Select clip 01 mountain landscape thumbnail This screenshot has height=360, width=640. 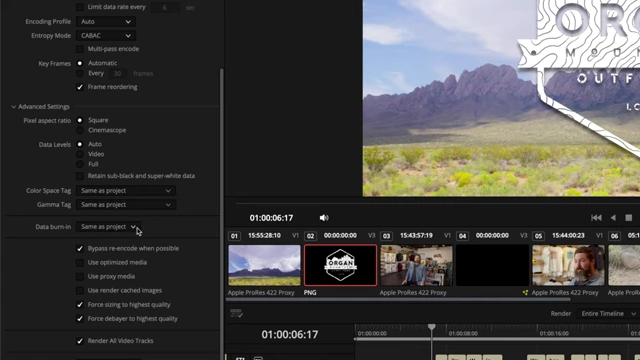264,265
